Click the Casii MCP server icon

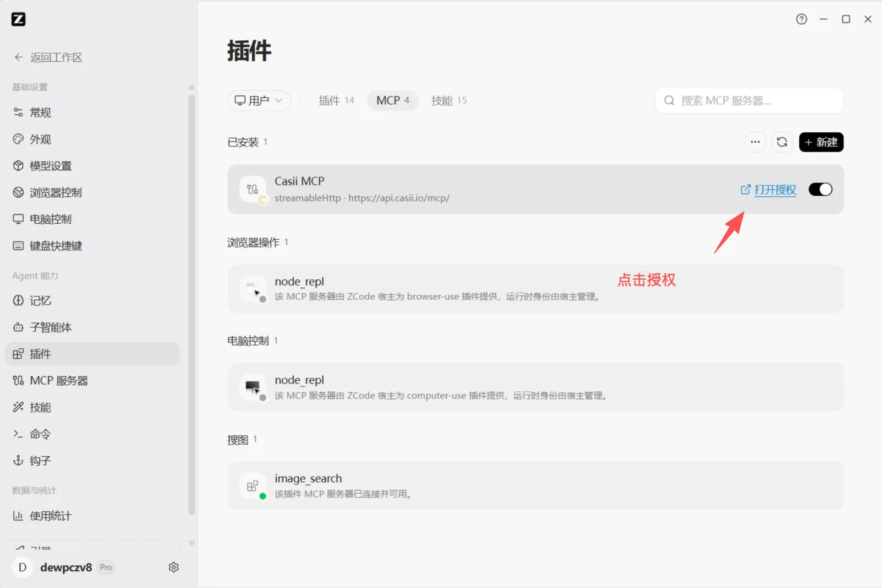(x=252, y=189)
